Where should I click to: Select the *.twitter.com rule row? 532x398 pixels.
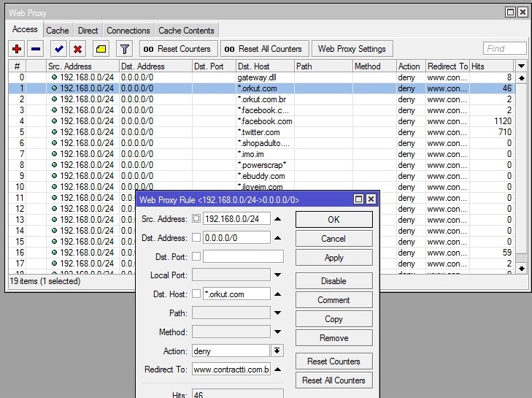click(x=261, y=131)
